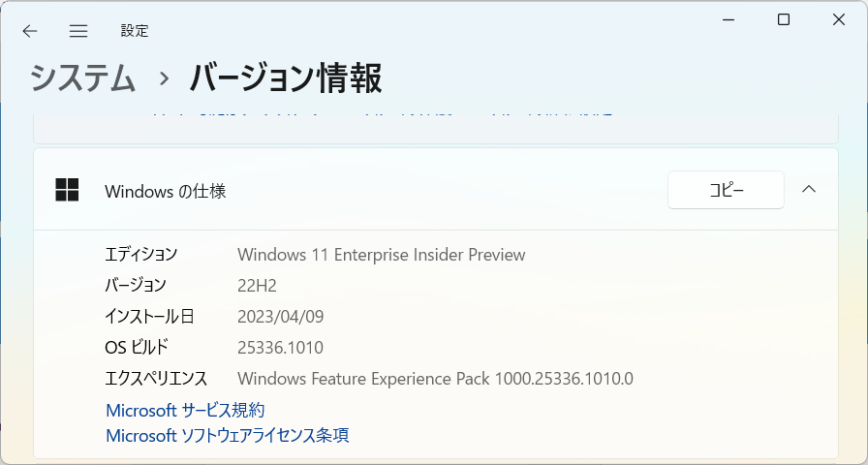This screenshot has height=465, width=868.
Task: Select the 2023/04/09 install date
Action: tap(281, 317)
